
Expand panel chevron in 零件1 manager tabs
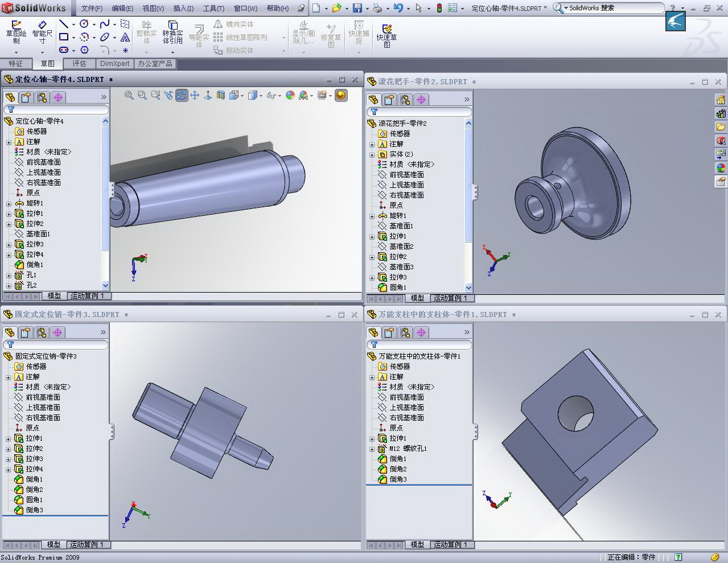[467, 332]
